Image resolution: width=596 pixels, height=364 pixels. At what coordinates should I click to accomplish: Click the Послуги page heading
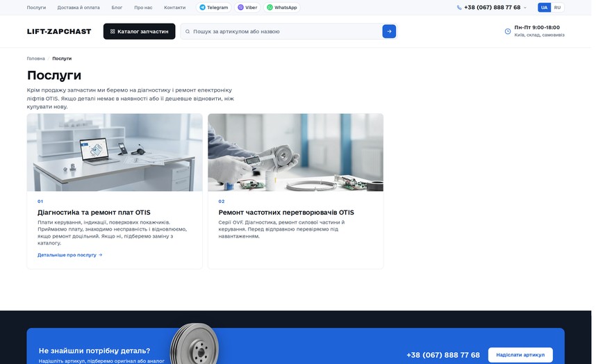[54, 75]
